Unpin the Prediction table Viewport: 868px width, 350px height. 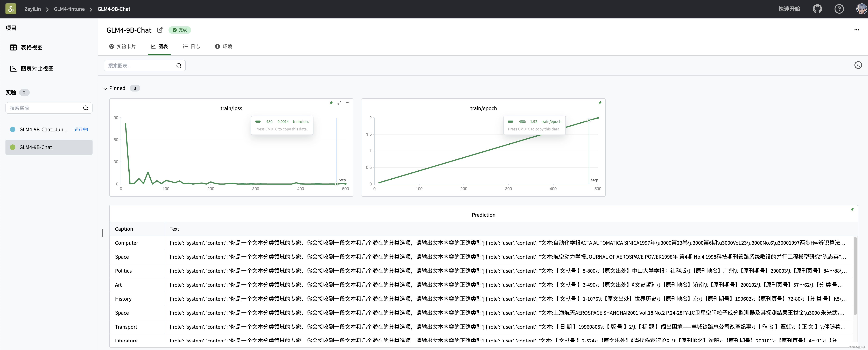coord(852,209)
